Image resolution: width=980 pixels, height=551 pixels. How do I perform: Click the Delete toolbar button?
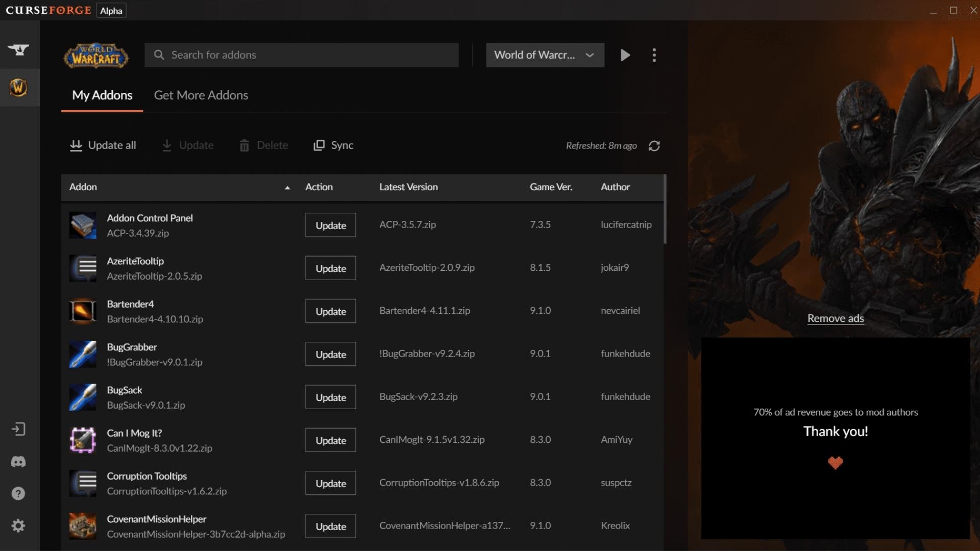[263, 145]
